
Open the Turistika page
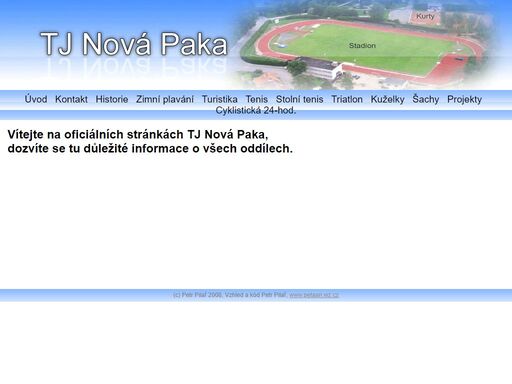(220, 99)
